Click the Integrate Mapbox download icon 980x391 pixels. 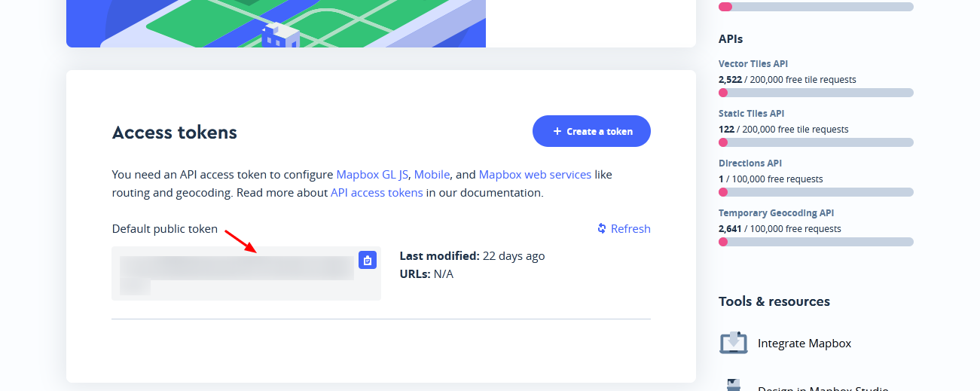pos(733,343)
